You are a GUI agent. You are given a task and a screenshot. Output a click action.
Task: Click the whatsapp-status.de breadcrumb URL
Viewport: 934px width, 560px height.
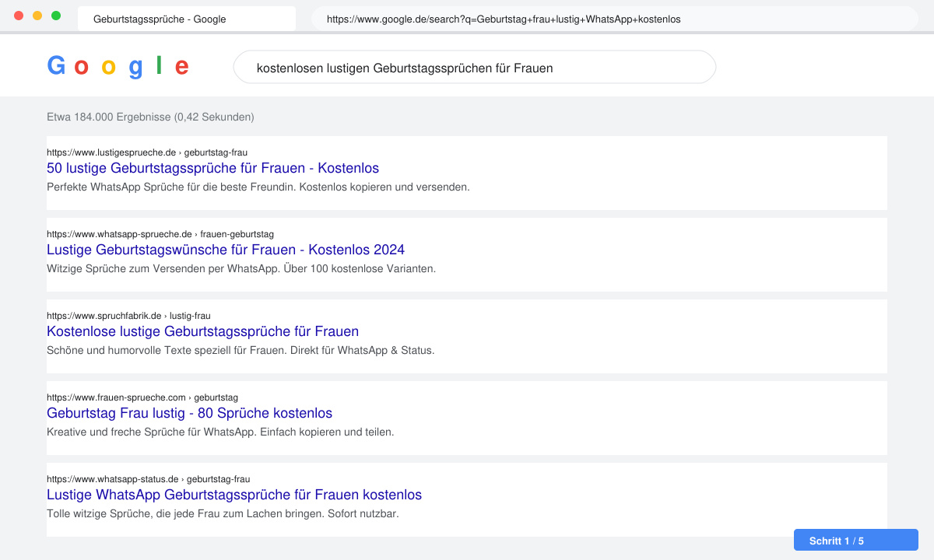148,479
